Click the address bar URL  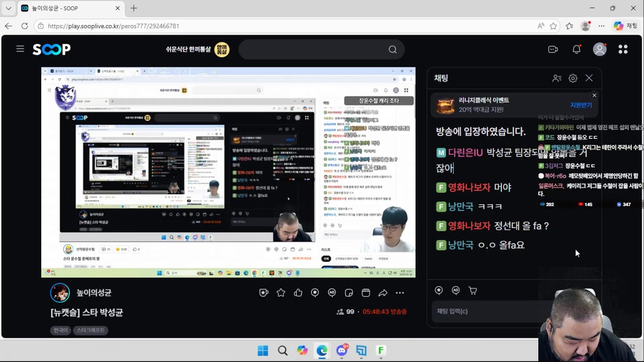click(x=113, y=26)
